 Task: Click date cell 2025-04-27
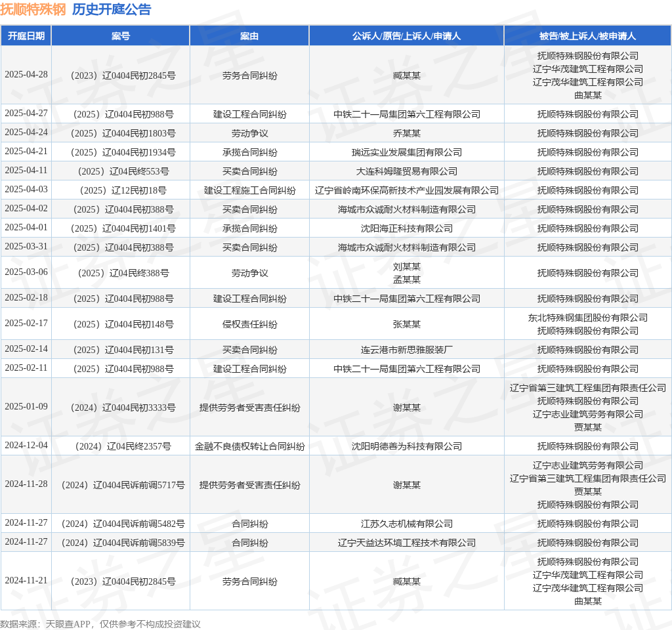point(26,113)
